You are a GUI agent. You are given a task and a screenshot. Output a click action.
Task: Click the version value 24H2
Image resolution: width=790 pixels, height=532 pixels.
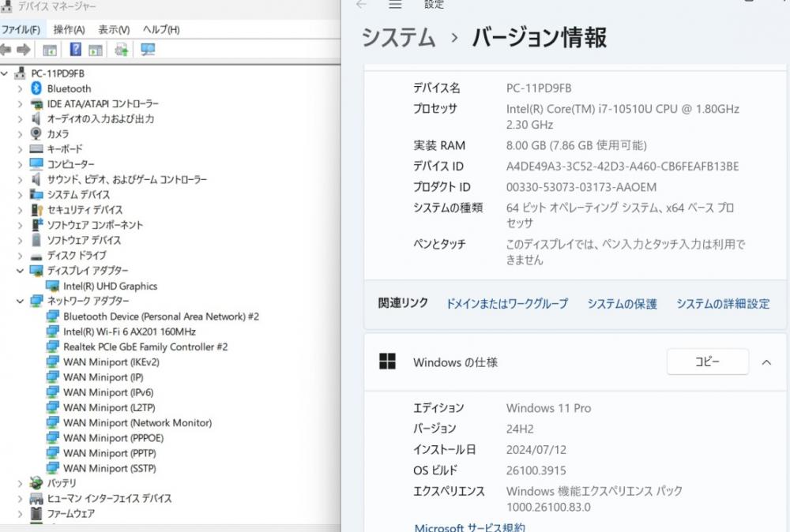tap(520, 429)
